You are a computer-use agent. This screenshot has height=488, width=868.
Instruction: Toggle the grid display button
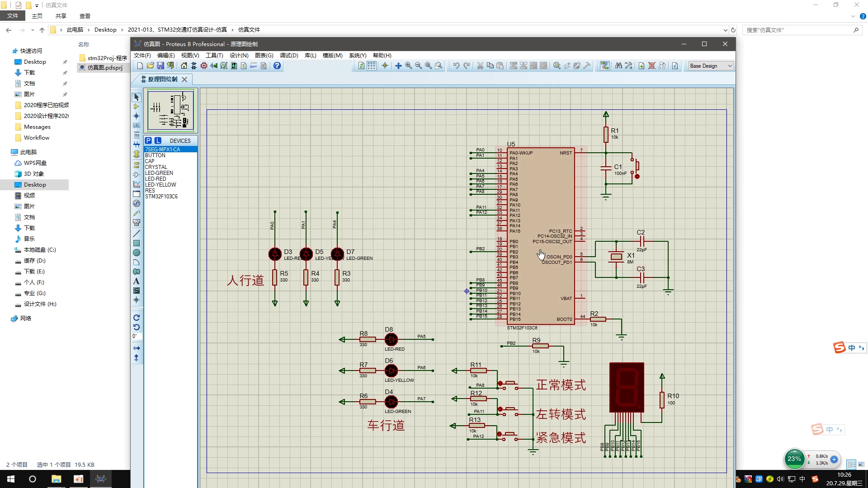tap(371, 66)
